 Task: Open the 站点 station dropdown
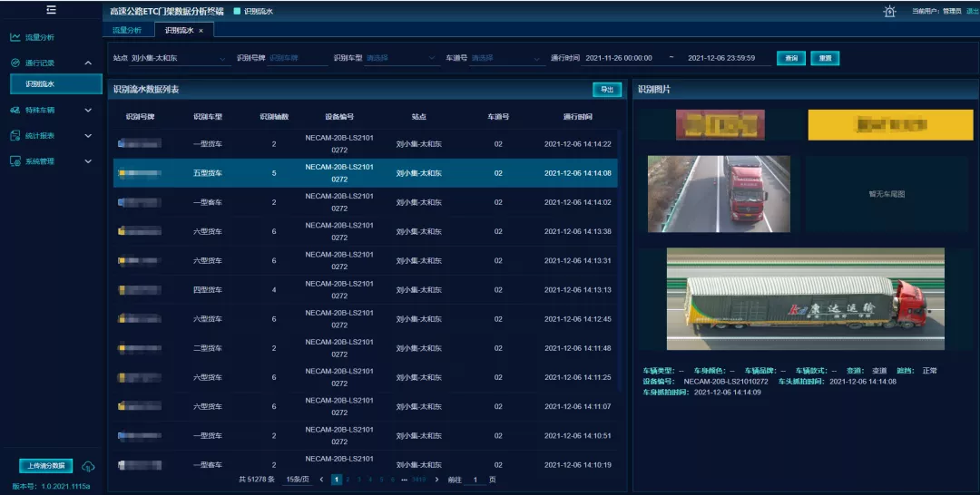coord(180,58)
